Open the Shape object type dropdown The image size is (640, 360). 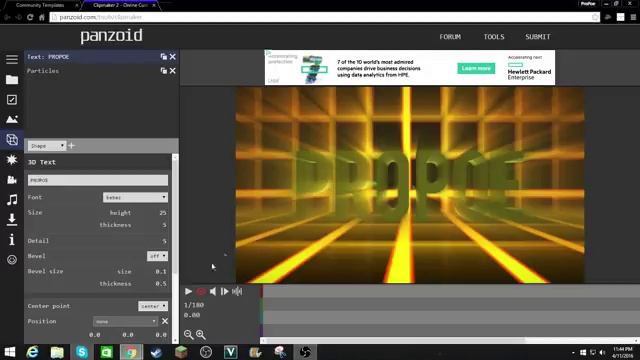point(47,146)
